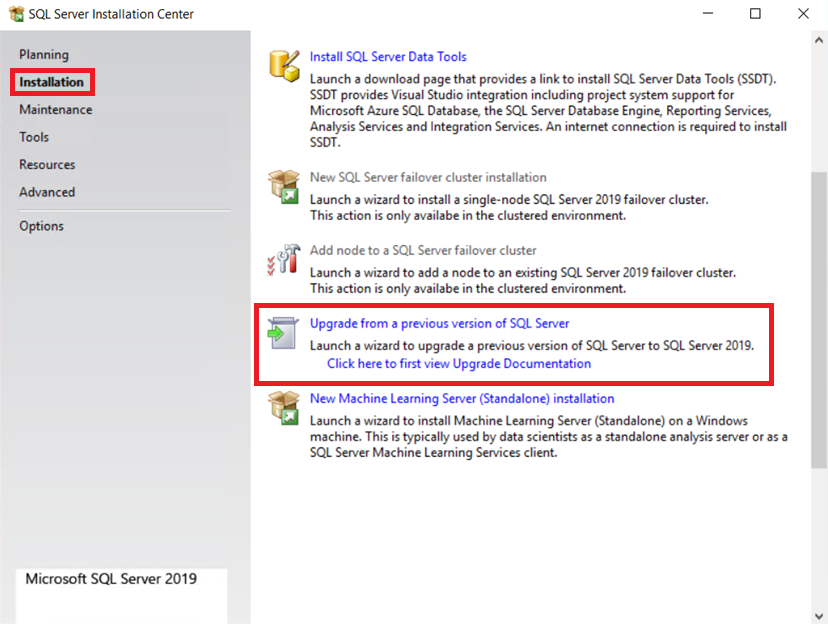
Task: Click the SQL Server Installation Center title icon
Action: pyautogui.click(x=16, y=14)
